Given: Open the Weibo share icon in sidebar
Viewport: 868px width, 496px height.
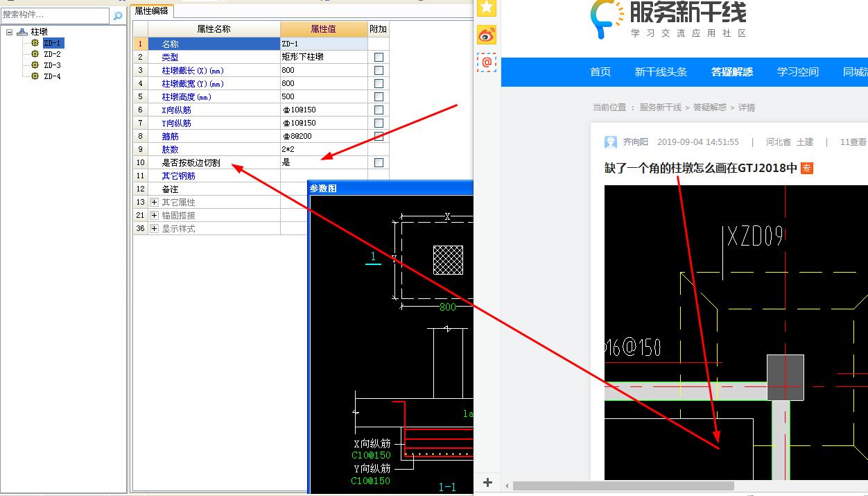Looking at the screenshot, I should click(x=487, y=35).
